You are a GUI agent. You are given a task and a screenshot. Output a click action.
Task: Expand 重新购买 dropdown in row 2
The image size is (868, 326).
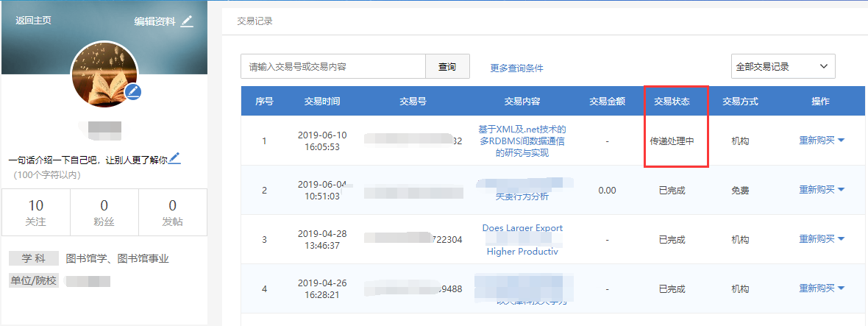(821, 190)
